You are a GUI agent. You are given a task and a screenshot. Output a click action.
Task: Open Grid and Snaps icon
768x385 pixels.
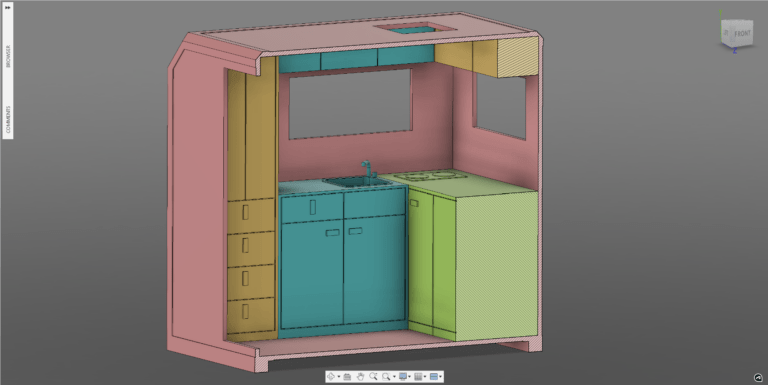click(x=418, y=377)
